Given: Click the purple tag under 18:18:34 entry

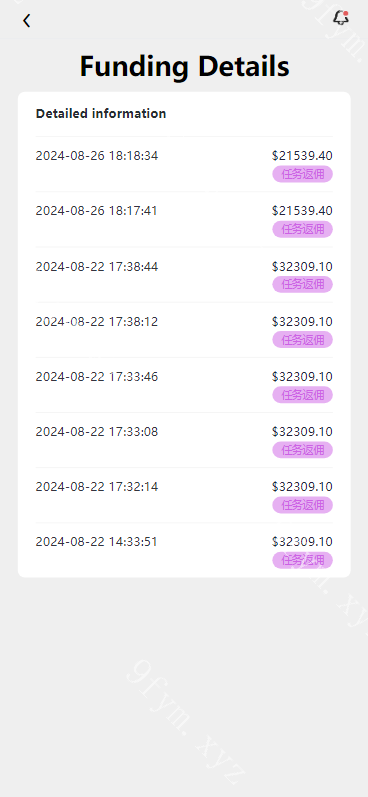Looking at the screenshot, I should (x=302, y=174).
